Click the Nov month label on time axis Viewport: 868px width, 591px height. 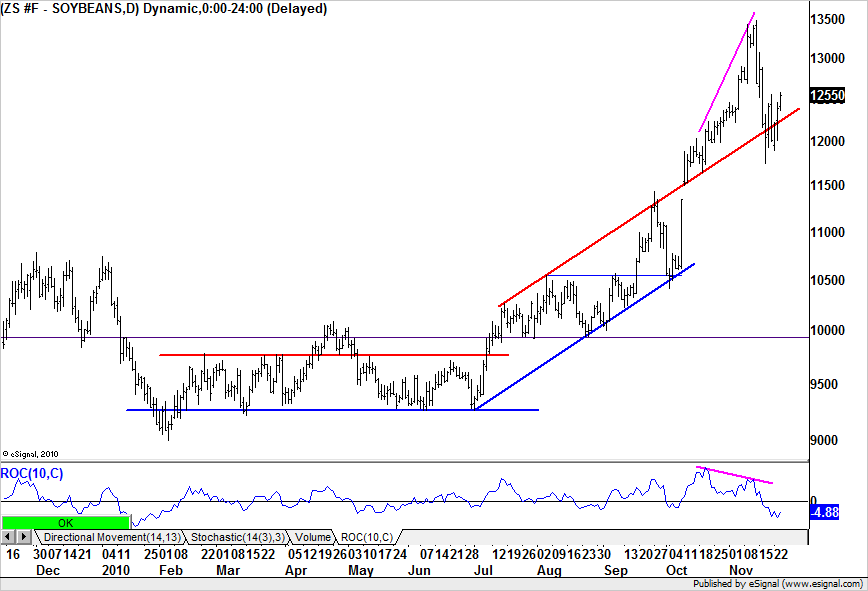coord(740,570)
